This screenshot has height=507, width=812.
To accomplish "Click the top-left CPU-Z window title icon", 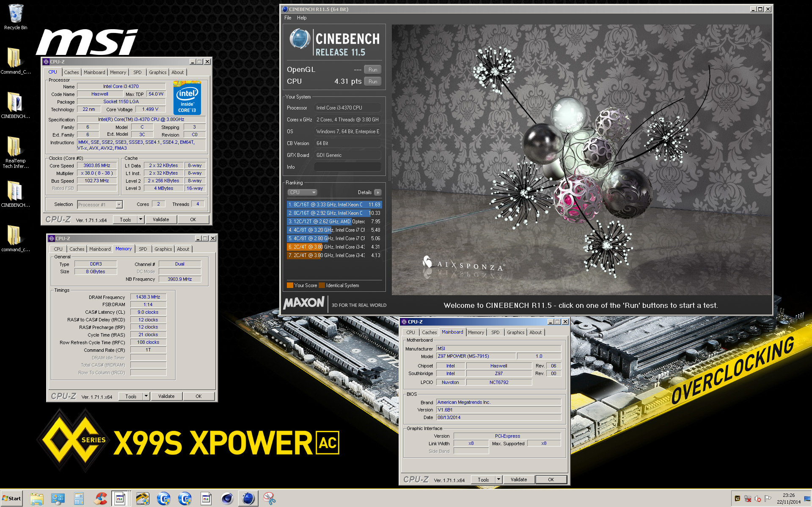I will 46,62.
